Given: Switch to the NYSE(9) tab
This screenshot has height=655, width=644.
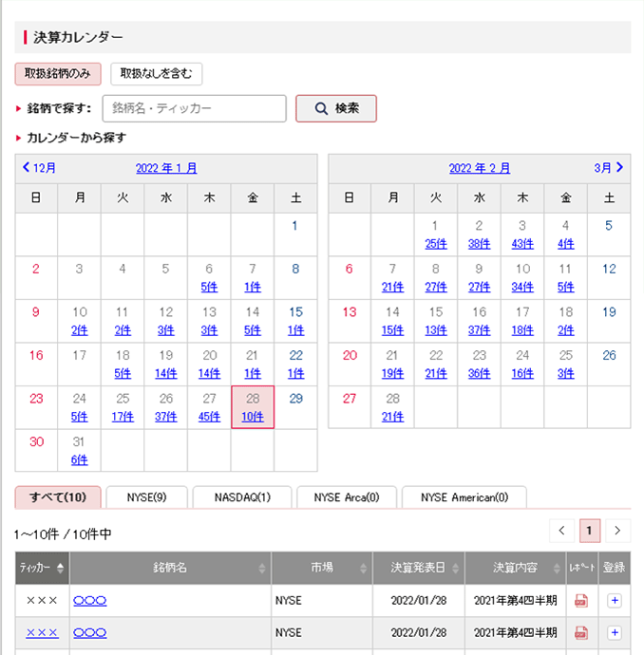Looking at the screenshot, I should (146, 497).
